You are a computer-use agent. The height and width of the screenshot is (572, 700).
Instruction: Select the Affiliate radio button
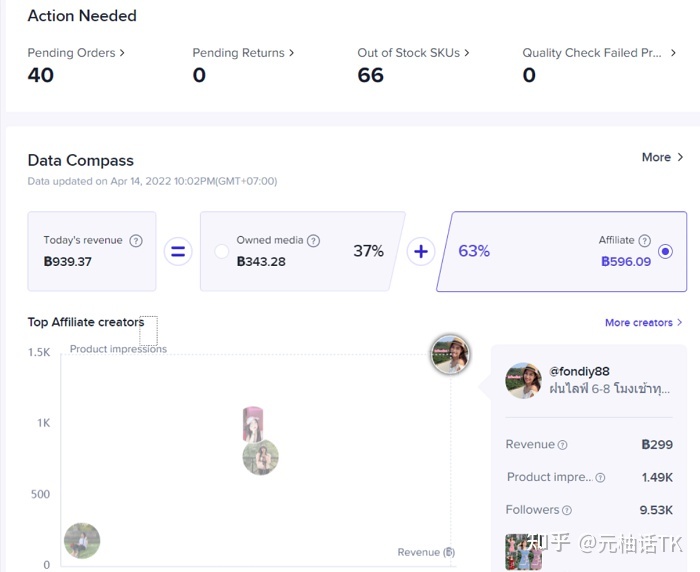pos(665,252)
